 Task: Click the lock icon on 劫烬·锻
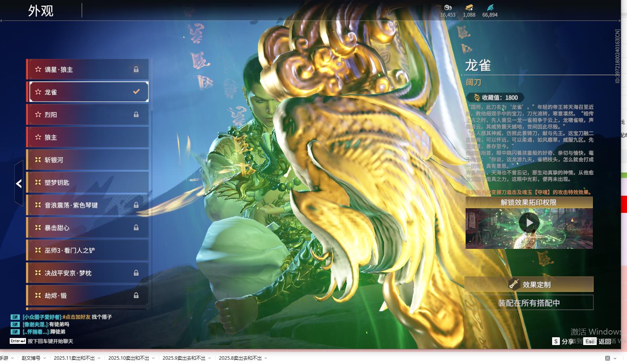pos(136,296)
